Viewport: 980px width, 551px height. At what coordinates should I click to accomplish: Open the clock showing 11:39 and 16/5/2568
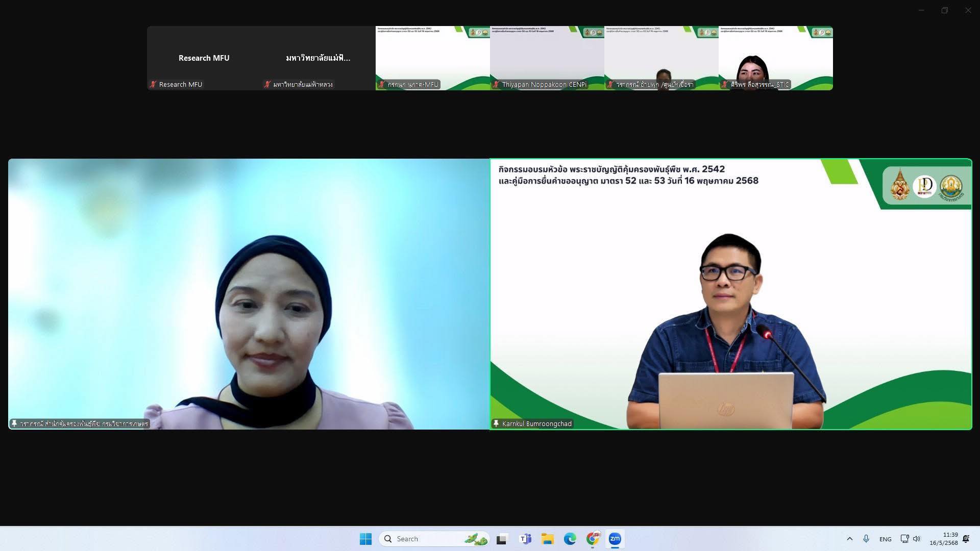click(x=944, y=539)
